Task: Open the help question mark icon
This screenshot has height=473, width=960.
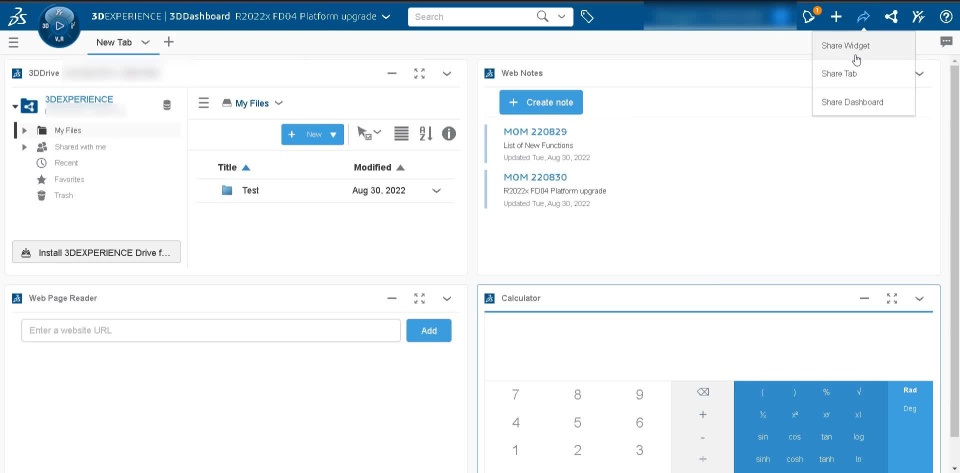Action: point(945,17)
